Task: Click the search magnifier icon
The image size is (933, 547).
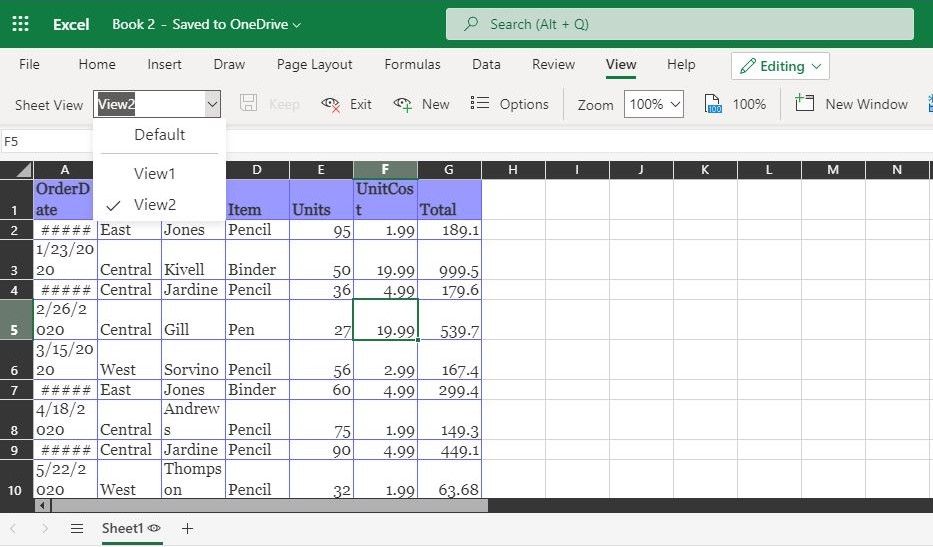Action: tap(471, 24)
